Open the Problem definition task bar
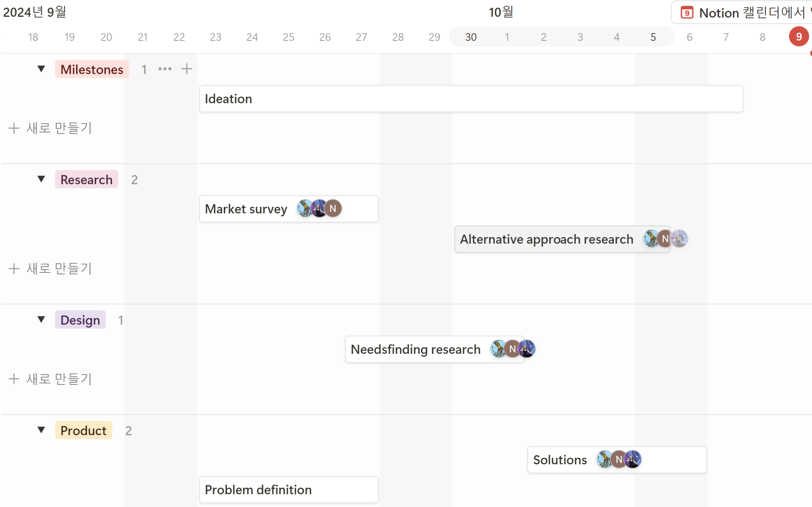 click(289, 489)
